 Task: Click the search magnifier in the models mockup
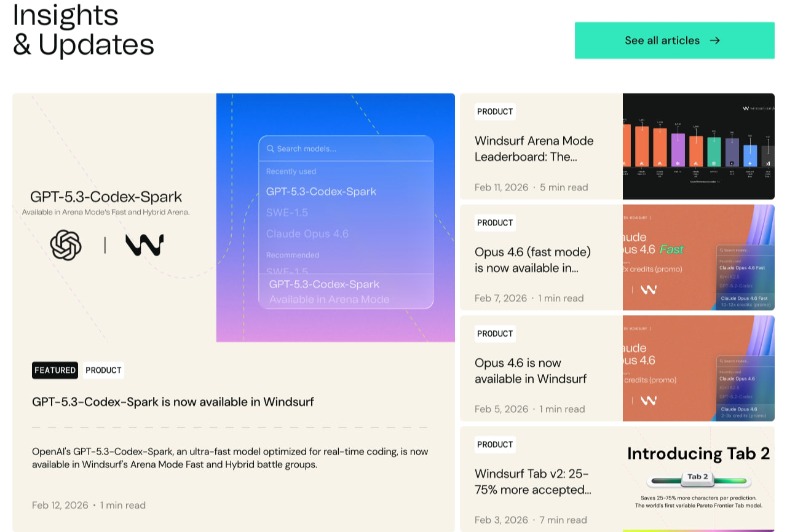(270, 149)
